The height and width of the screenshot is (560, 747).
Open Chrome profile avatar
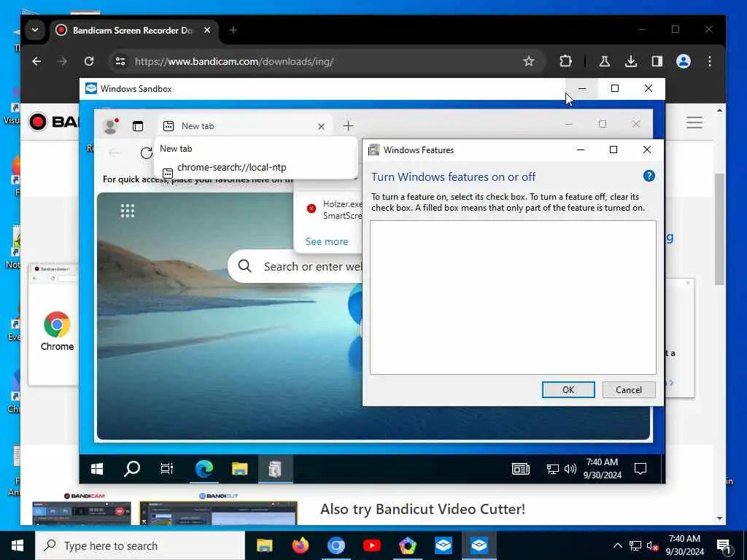coord(683,61)
